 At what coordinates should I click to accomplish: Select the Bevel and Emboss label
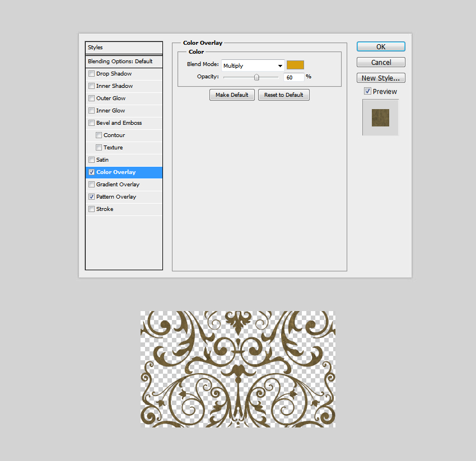click(119, 123)
